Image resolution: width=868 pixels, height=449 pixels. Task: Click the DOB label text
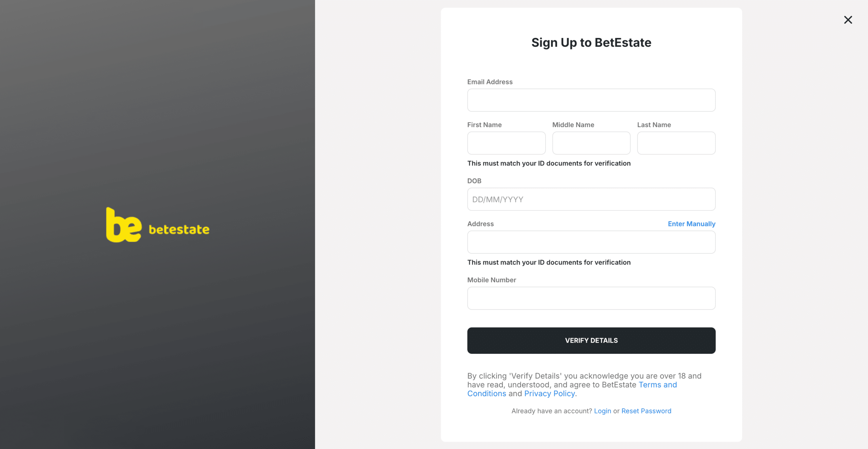tap(474, 181)
